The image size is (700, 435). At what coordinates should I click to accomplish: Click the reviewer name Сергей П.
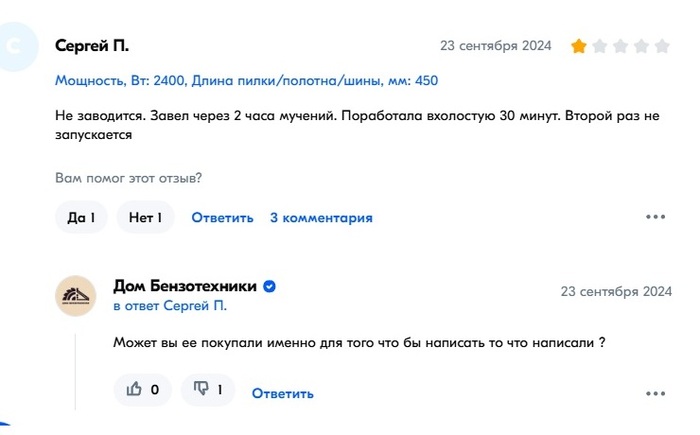[92, 46]
